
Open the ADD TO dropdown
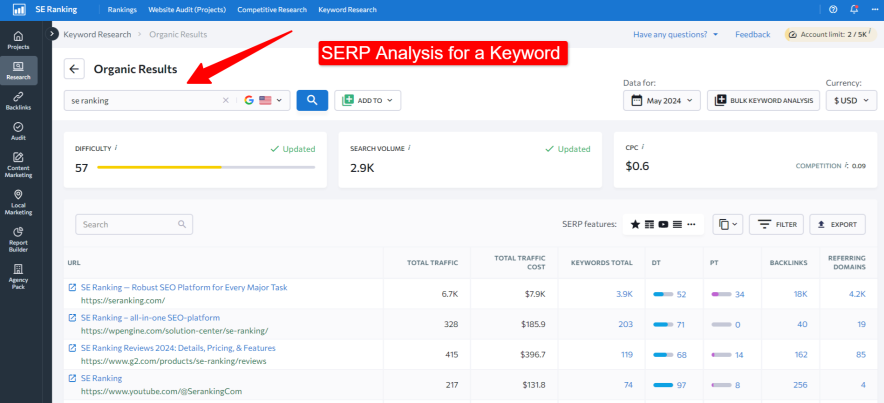368,100
